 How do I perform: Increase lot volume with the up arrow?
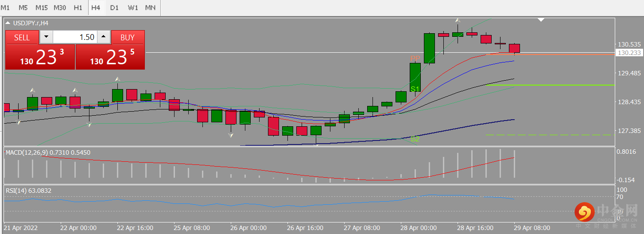[x=104, y=37]
